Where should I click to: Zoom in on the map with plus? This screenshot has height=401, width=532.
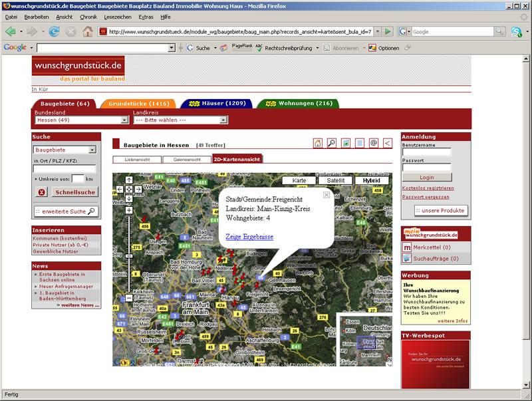(x=129, y=210)
